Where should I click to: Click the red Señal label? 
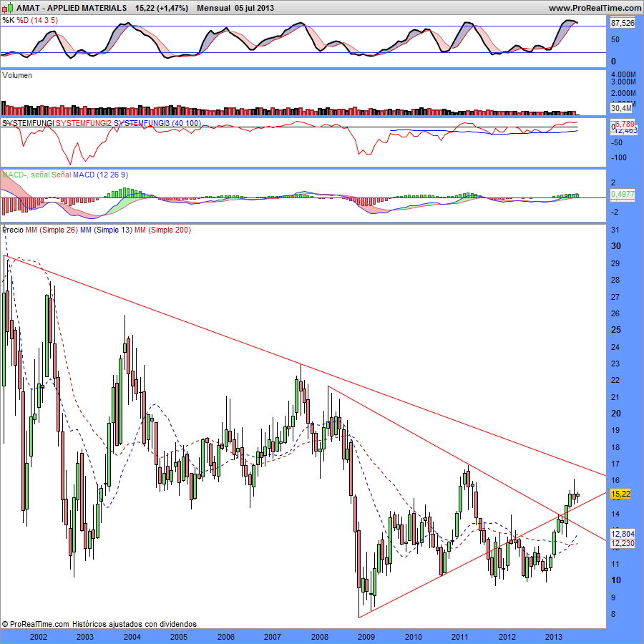[62, 175]
